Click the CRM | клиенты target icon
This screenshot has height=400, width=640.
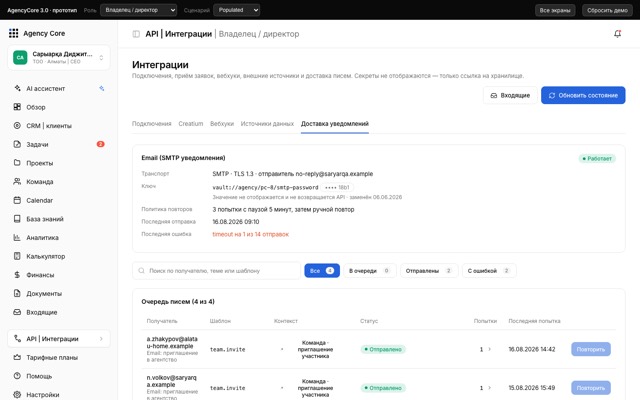point(17,126)
